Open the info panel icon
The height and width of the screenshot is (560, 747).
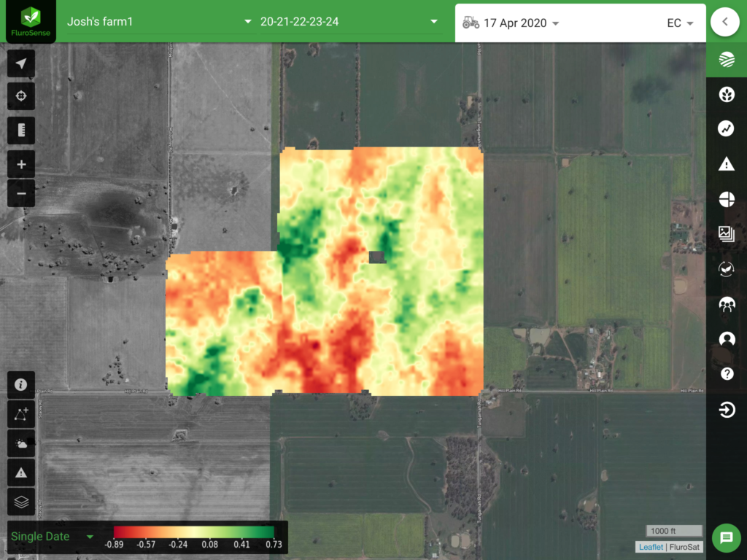pyautogui.click(x=21, y=384)
